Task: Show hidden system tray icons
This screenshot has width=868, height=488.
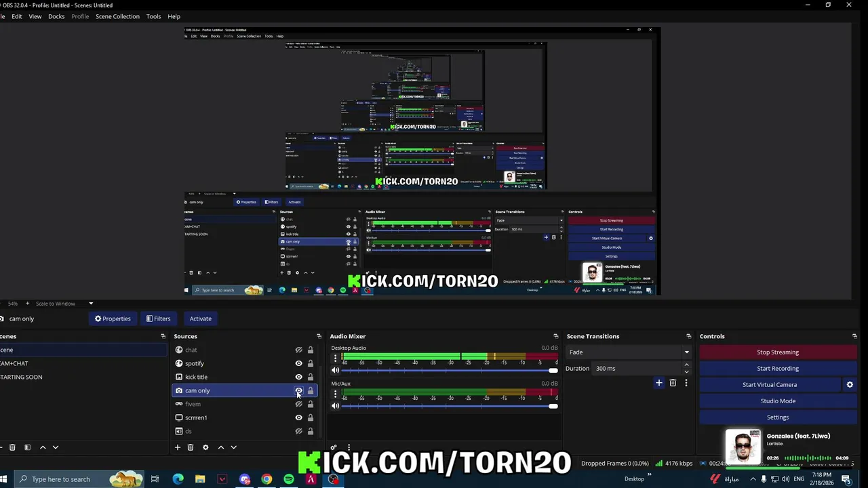Action: click(x=752, y=479)
